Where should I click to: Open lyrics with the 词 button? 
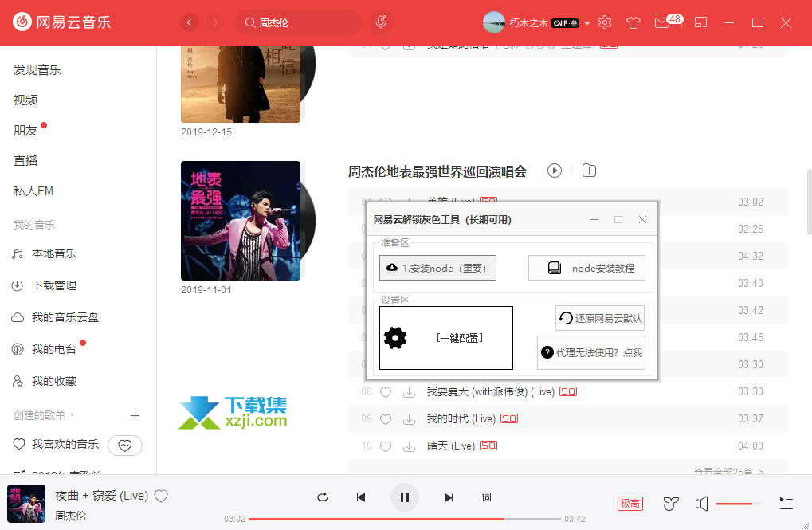pyautogui.click(x=486, y=497)
